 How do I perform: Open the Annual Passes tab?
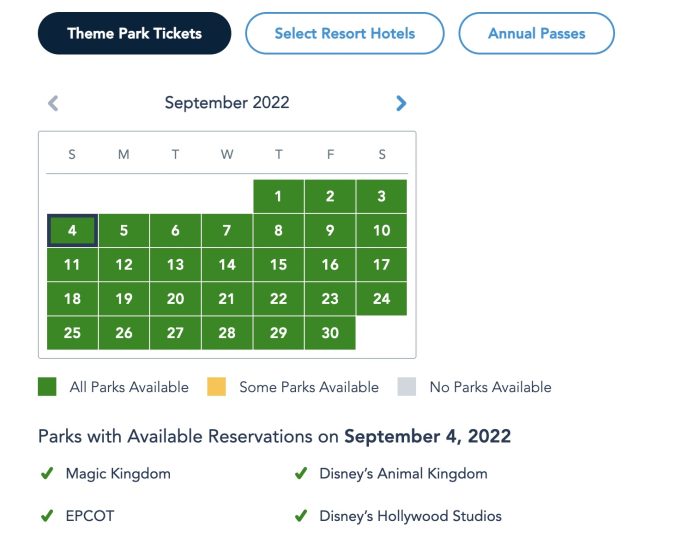click(536, 34)
